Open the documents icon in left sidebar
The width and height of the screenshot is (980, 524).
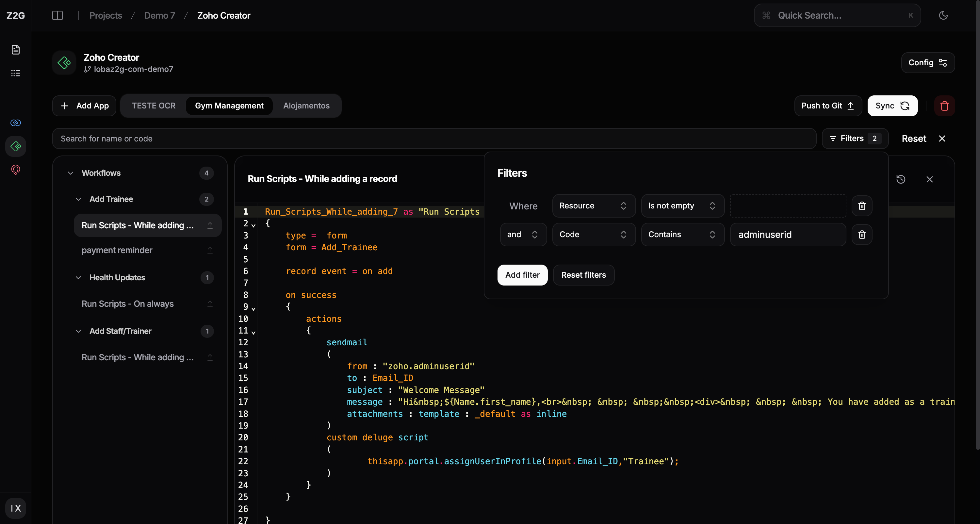tap(16, 49)
